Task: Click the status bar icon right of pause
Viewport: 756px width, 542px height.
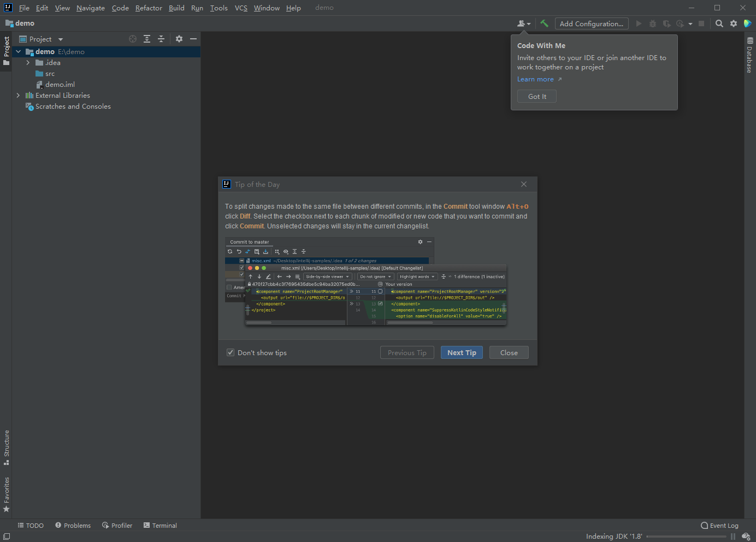Action: (x=746, y=537)
